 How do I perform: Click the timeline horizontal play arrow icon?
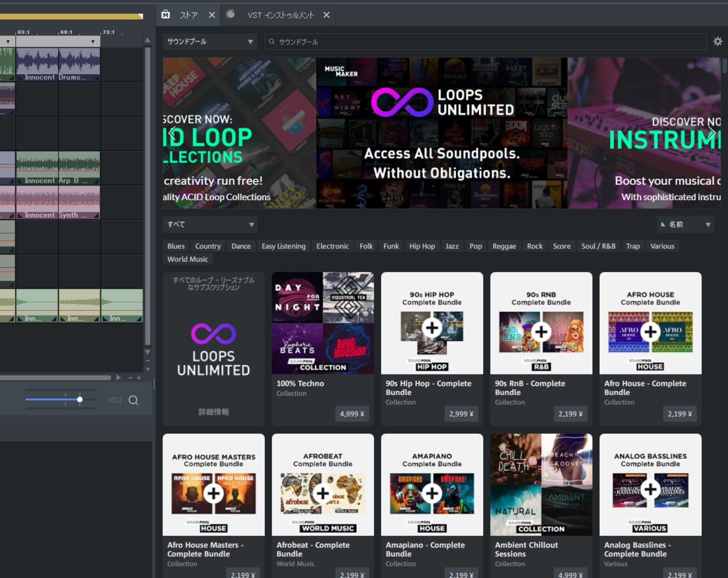(118, 378)
